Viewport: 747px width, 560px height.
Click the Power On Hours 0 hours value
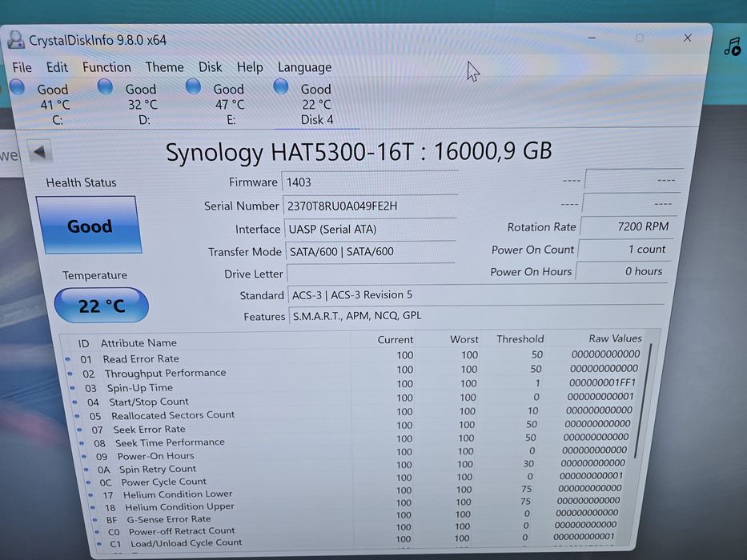[x=622, y=271]
